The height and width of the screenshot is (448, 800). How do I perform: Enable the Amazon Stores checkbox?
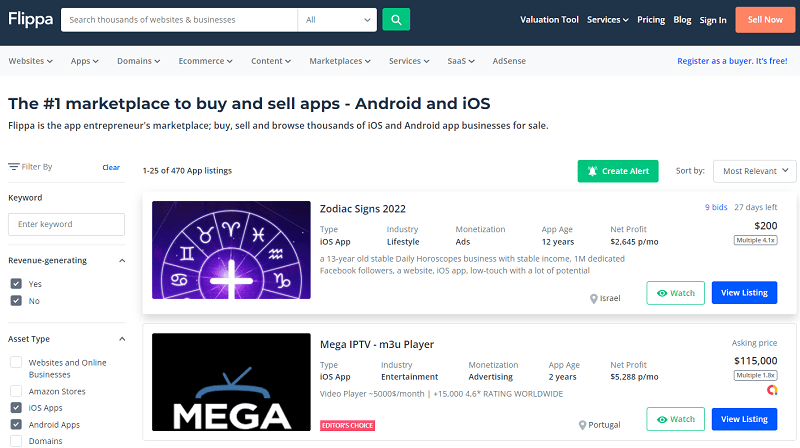(x=16, y=391)
